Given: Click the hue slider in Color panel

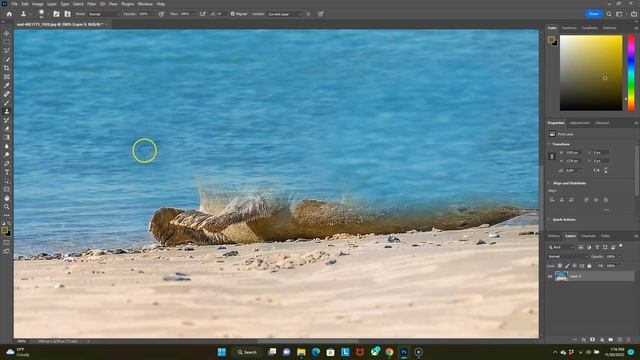Looking at the screenshot, I should (x=631, y=73).
